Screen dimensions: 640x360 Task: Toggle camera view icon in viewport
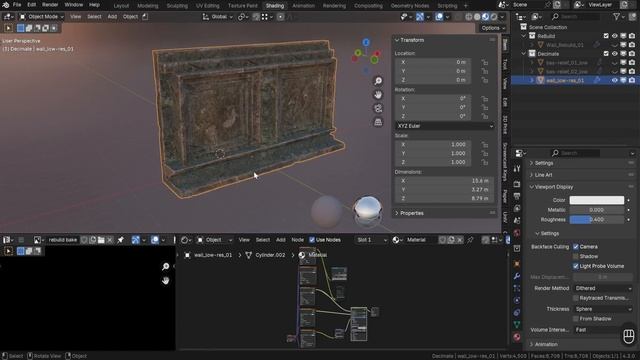[378, 108]
